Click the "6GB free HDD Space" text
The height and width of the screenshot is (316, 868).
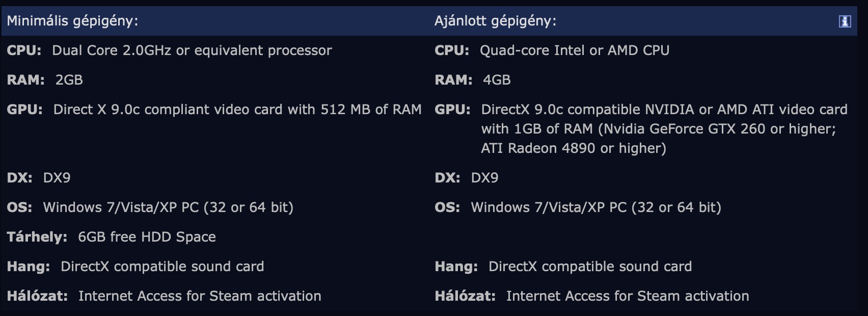pos(147,237)
